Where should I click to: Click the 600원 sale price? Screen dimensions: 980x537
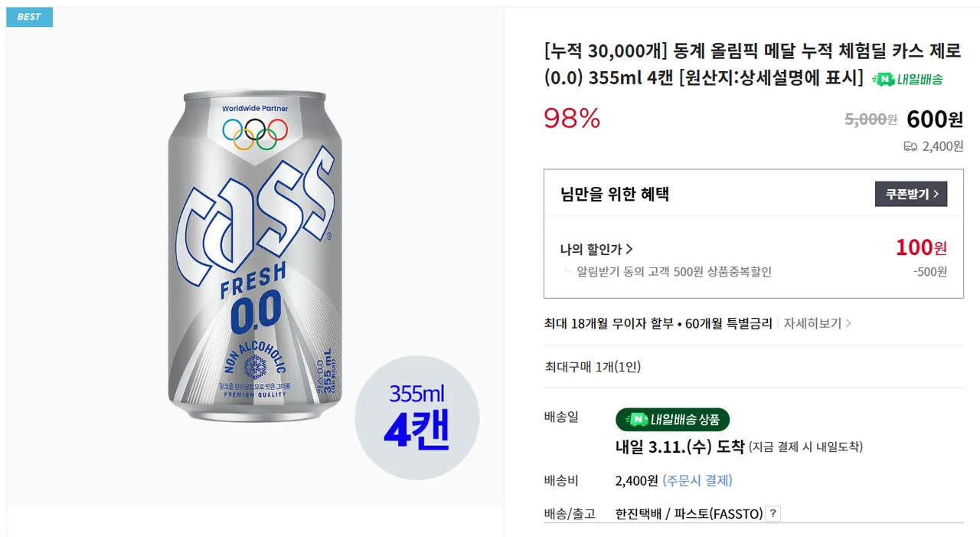tap(934, 120)
